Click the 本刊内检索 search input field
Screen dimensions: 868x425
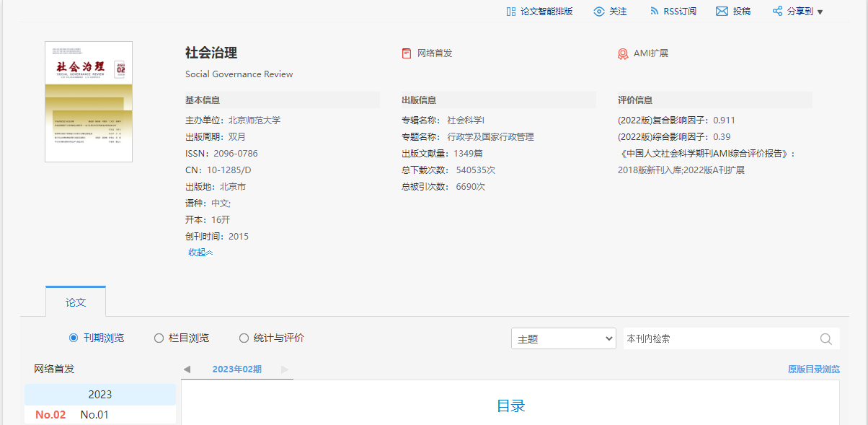click(719, 338)
